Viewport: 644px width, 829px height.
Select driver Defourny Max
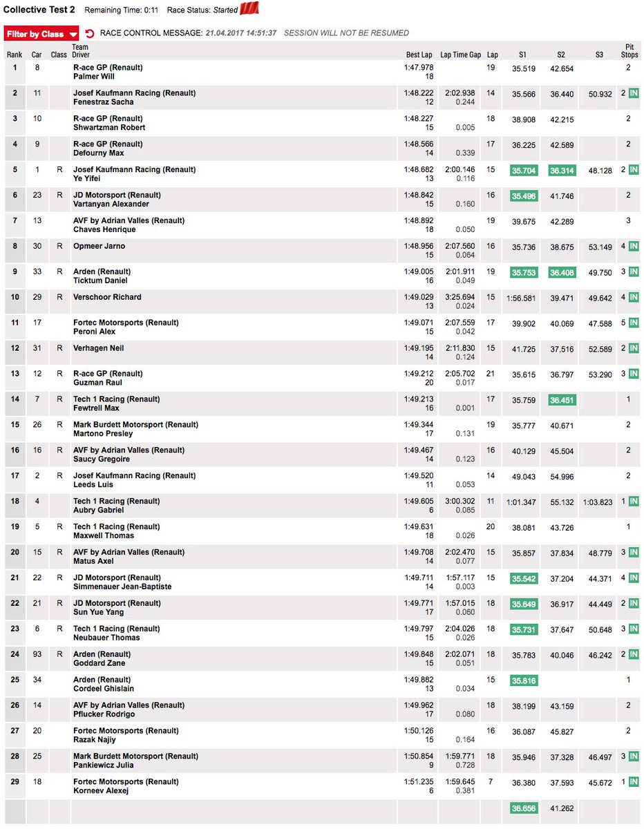(99, 153)
